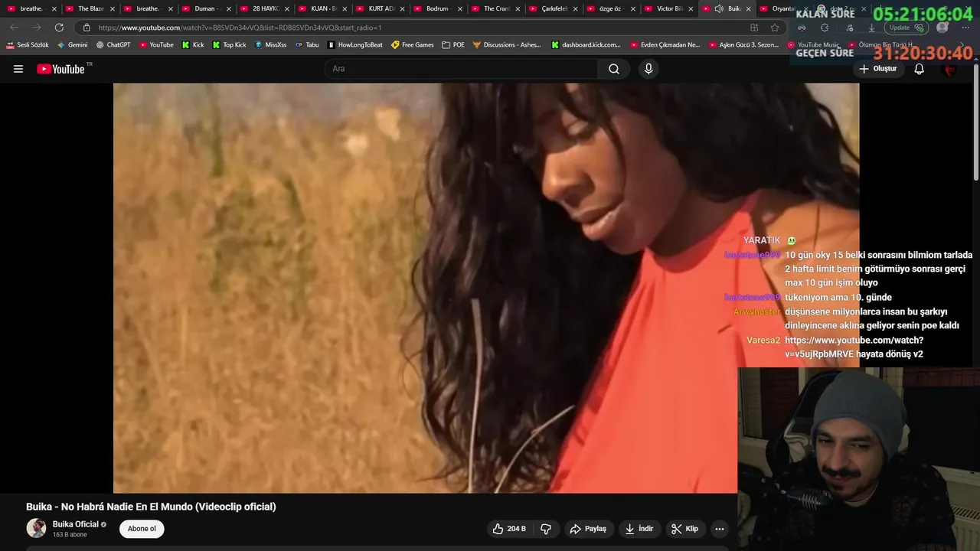Dislike the Buika video
The width and height of the screenshot is (980, 551).
pos(546,529)
